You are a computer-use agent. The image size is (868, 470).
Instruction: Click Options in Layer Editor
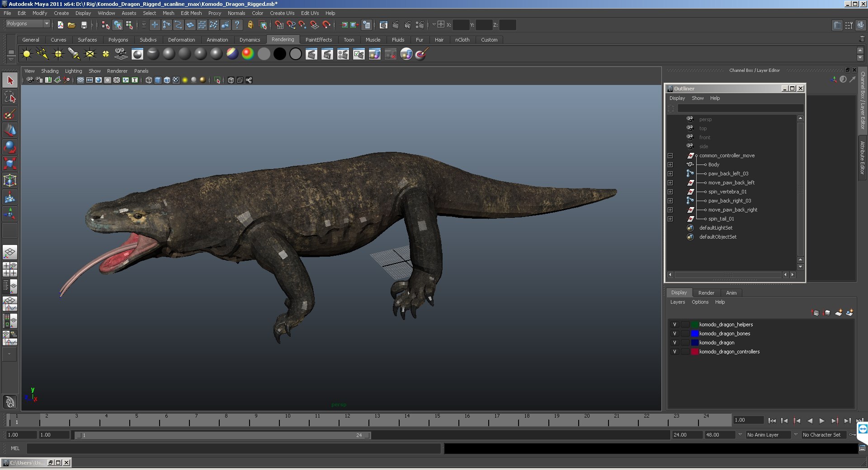(x=700, y=302)
